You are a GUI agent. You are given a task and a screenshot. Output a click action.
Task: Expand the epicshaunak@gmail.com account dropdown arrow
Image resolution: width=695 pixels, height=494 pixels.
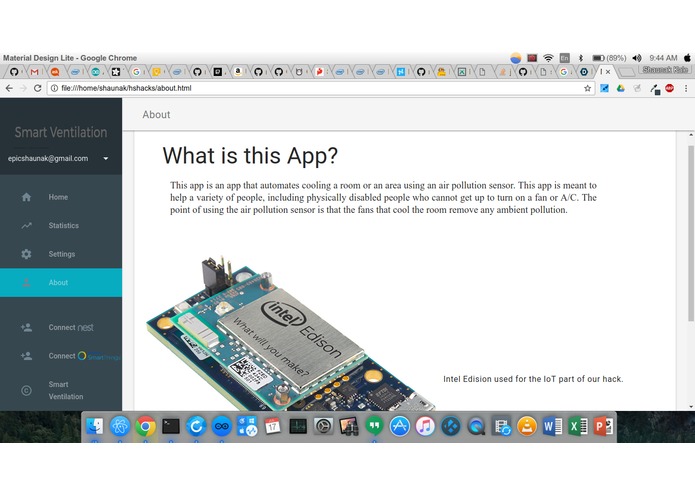coord(105,159)
